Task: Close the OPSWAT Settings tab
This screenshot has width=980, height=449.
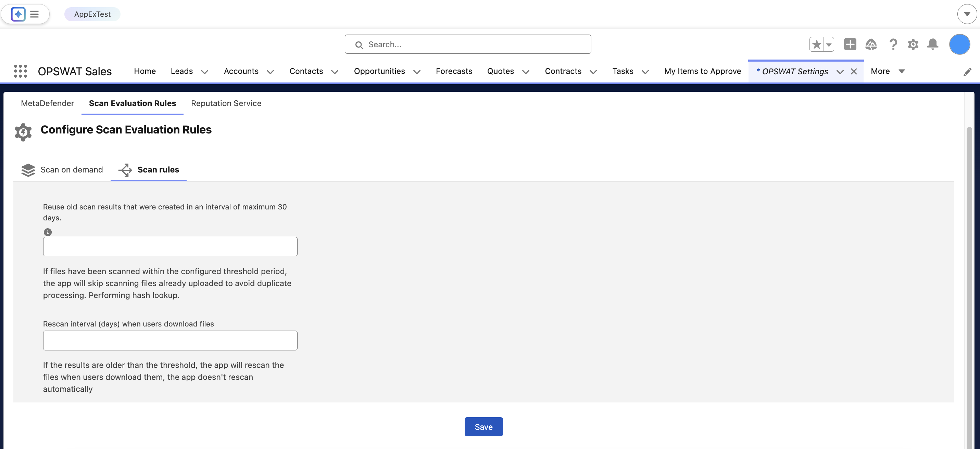Action: click(x=854, y=72)
